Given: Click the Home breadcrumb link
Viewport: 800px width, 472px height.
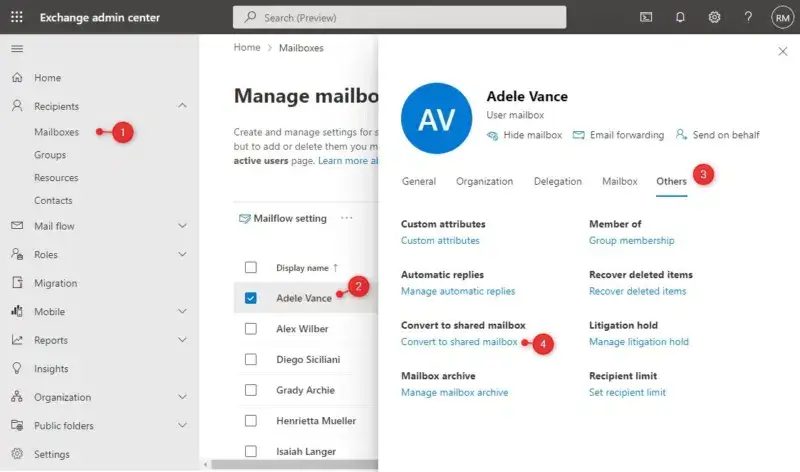Looking at the screenshot, I should 247,47.
